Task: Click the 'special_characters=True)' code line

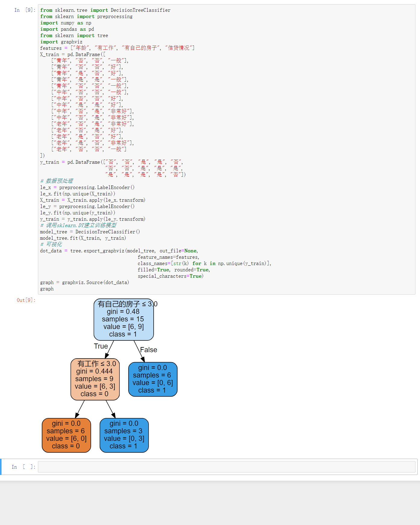Action: [x=171, y=276]
